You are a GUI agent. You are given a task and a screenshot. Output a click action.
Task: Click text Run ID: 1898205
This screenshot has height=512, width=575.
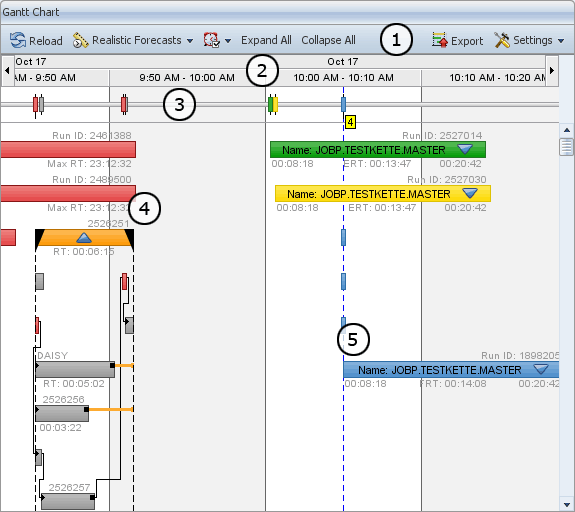click(x=520, y=356)
